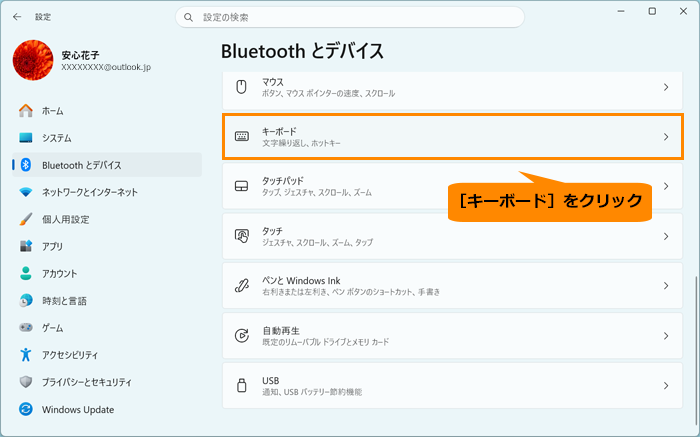This screenshot has width=700, height=437.
Task: Click 通知、USB バッテリー節約機能 description text
Action: [x=312, y=392]
